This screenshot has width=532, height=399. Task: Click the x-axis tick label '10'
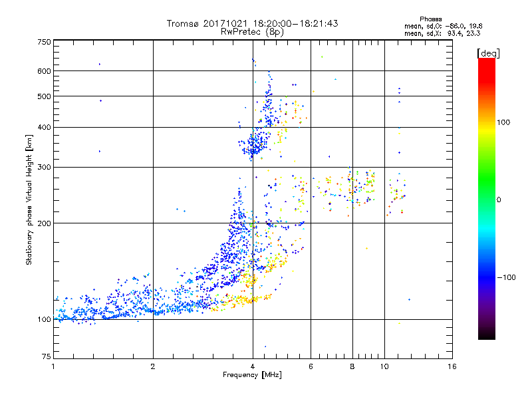[384, 366]
